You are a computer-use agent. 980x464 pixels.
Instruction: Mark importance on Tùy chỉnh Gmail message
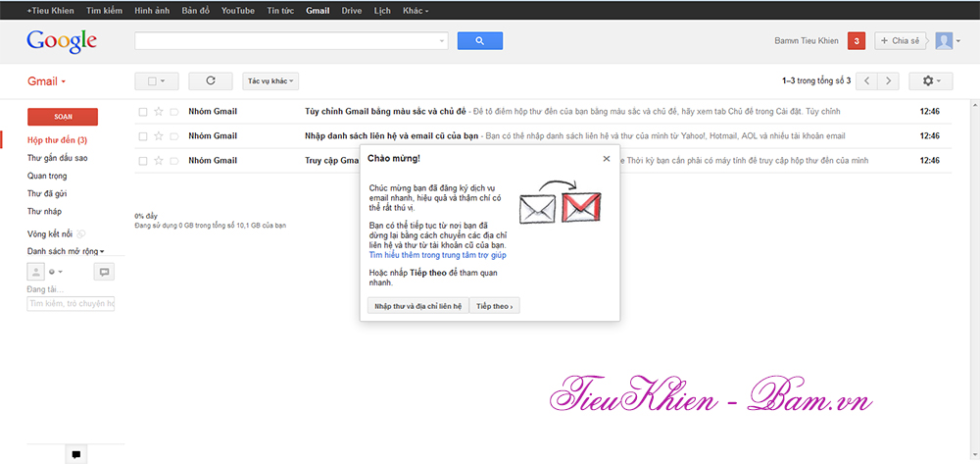(x=174, y=112)
